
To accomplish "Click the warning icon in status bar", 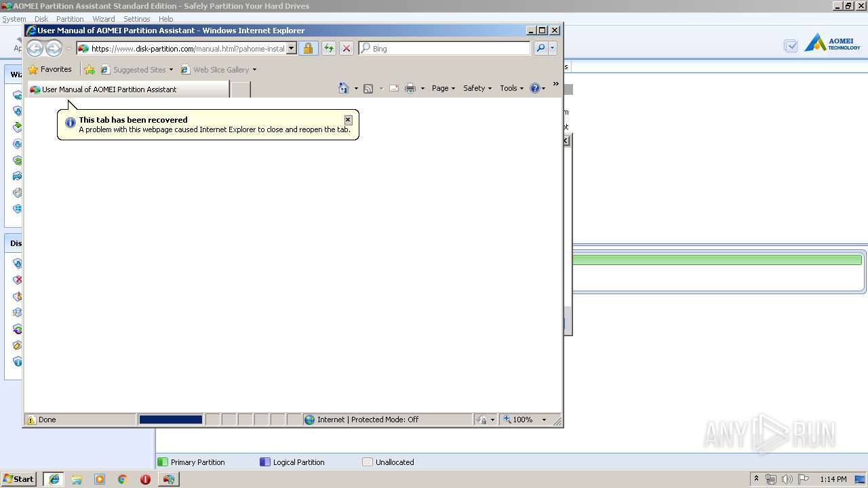I will [31, 420].
